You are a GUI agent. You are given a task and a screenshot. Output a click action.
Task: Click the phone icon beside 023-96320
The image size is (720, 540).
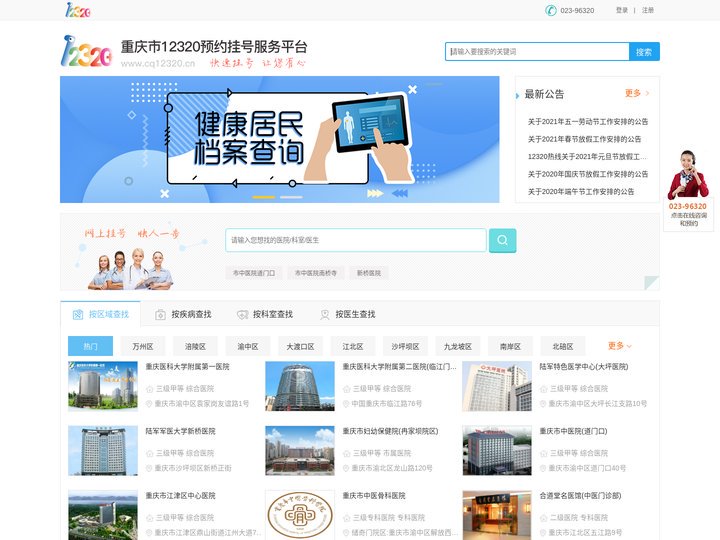point(551,10)
